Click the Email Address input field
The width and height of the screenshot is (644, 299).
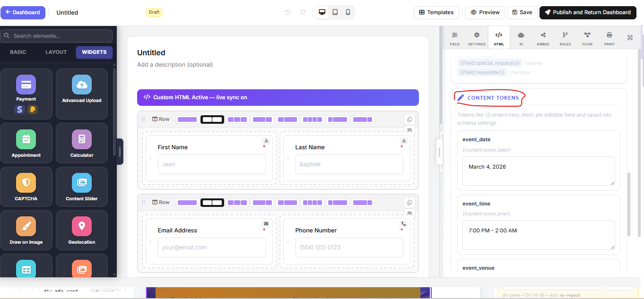tap(212, 248)
